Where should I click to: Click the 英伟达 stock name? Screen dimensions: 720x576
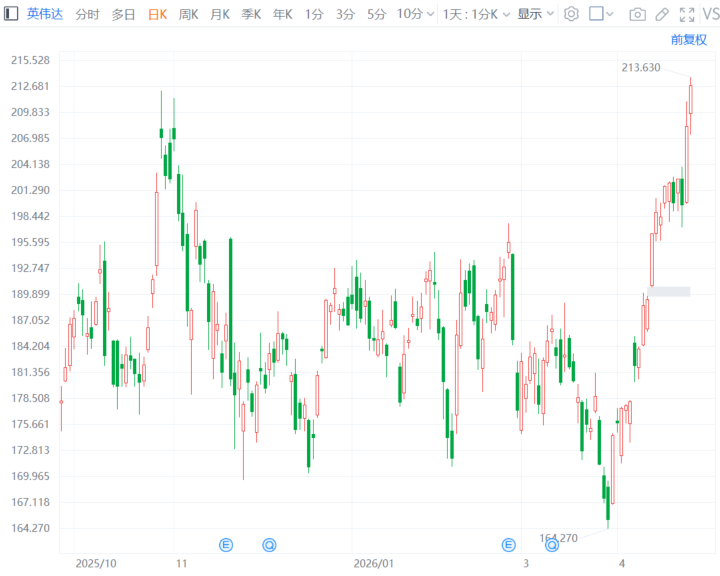pyautogui.click(x=43, y=14)
